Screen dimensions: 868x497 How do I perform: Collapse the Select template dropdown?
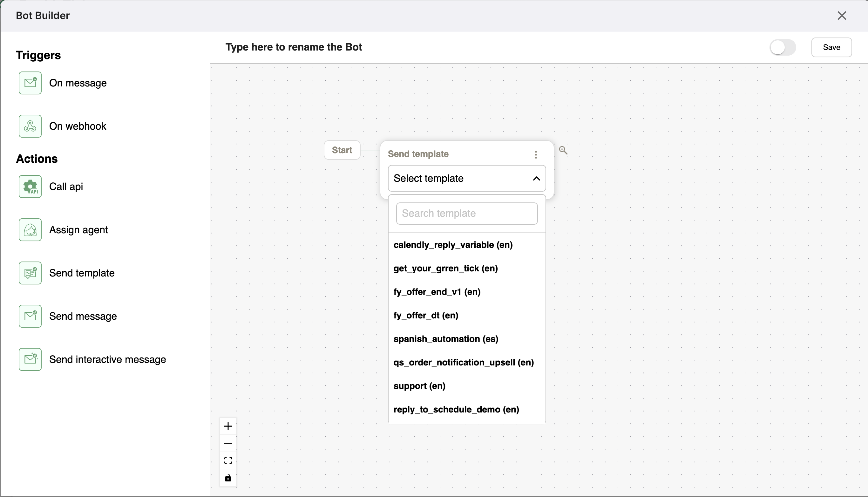click(x=535, y=178)
